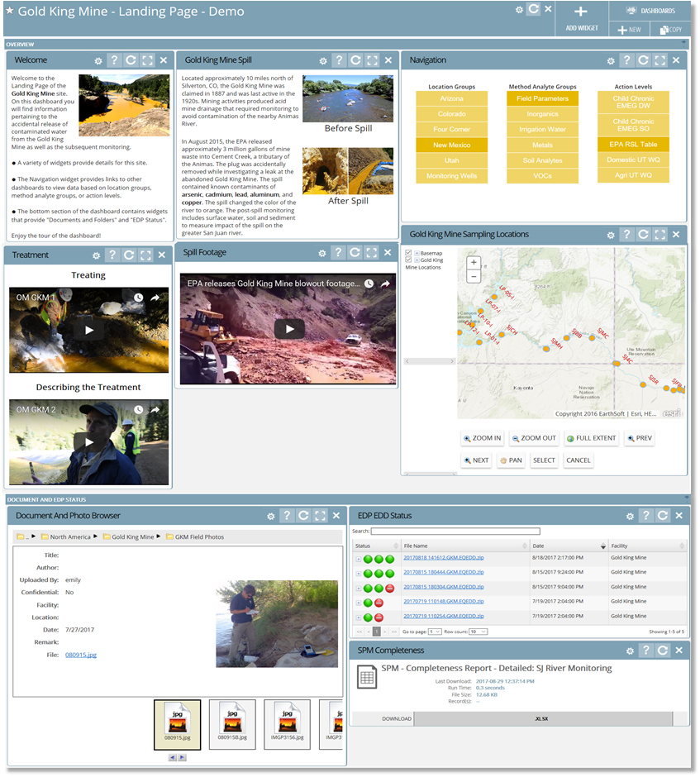
Task: Favorite the dashboard with the star icon
Action: [x=10, y=12]
